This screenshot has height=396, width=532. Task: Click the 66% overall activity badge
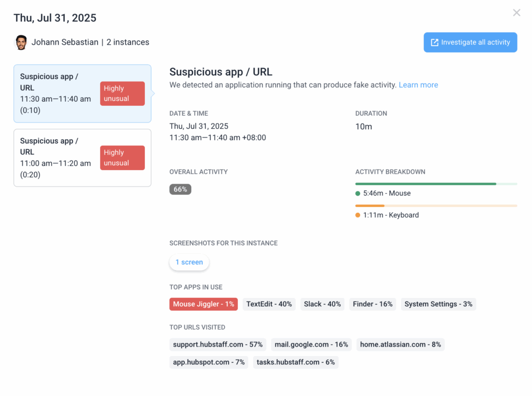pos(180,189)
